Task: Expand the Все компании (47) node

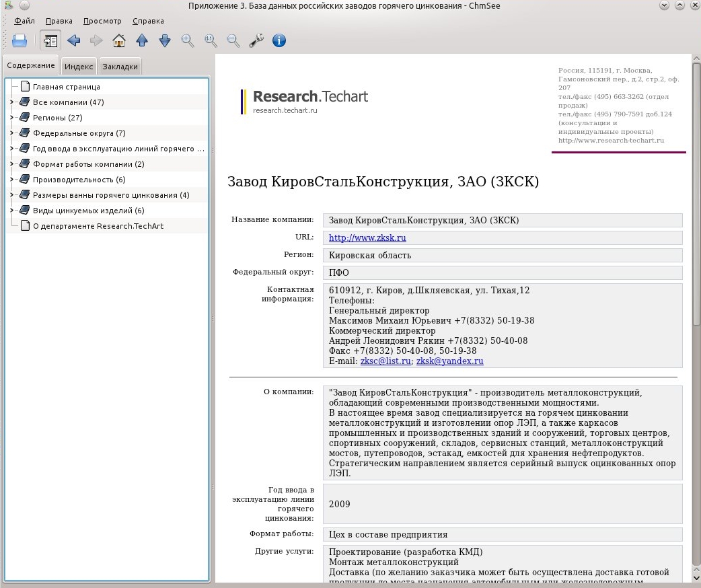Action: (11, 102)
